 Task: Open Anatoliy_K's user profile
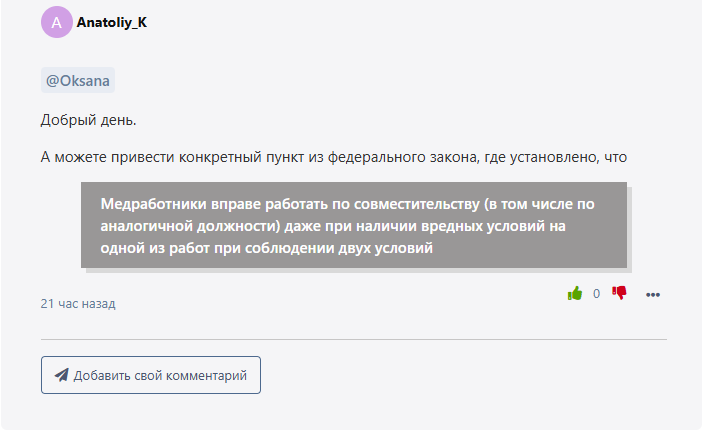[112, 22]
